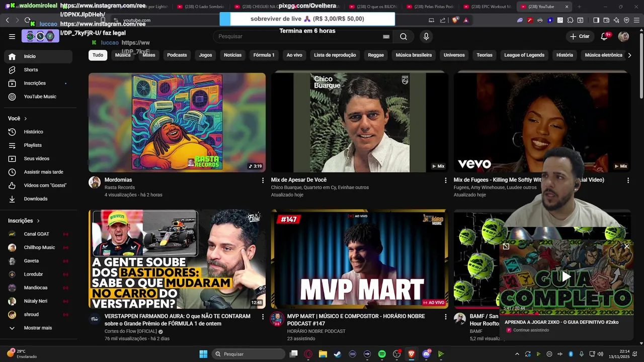Select the Podcasts filter chip
Screen dimensions: 644x362
tap(177, 55)
